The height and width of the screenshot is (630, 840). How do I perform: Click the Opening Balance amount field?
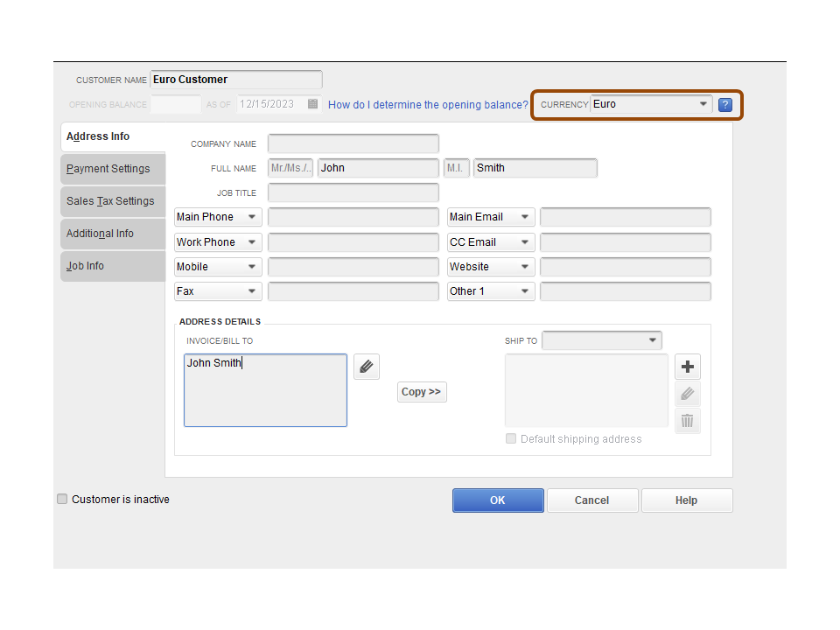[176, 104]
